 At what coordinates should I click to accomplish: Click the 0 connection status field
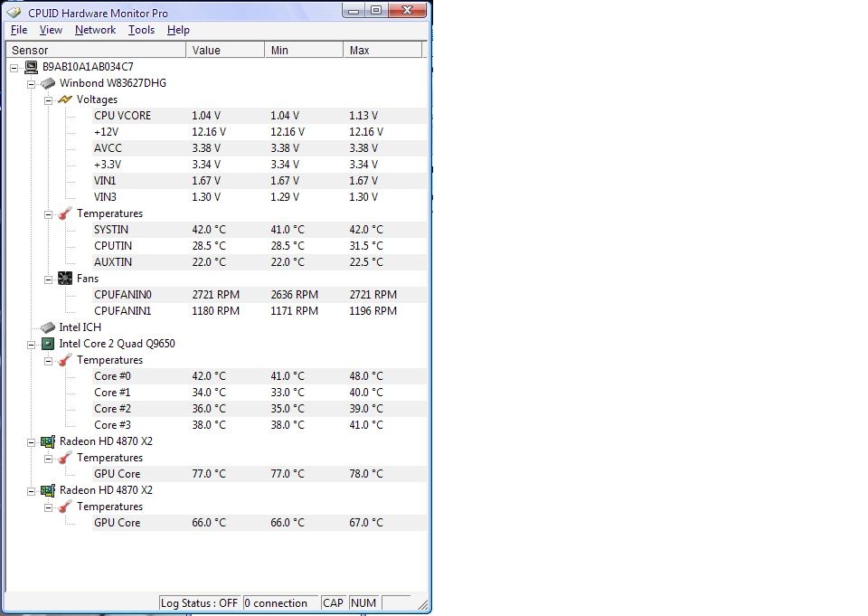coord(280,603)
